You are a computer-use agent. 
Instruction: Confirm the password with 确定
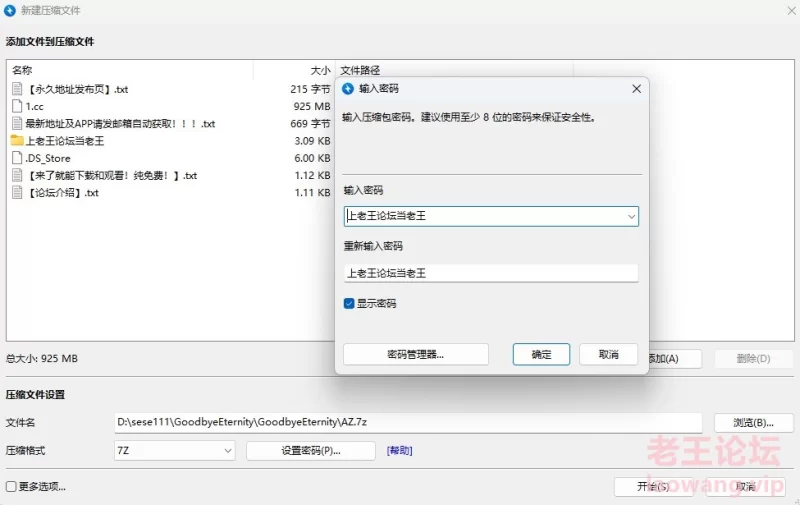coord(541,355)
